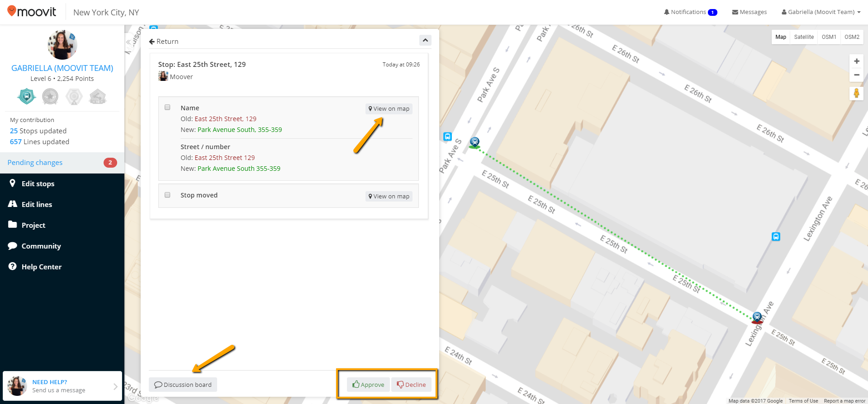Click blue bus stop icon near Park Ave S
The height and width of the screenshot is (404, 868).
point(447,136)
